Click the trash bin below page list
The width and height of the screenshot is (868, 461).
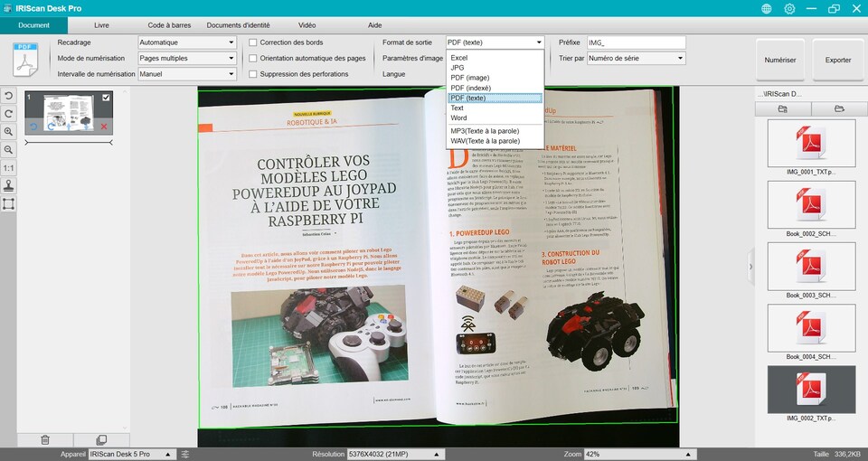click(x=45, y=440)
